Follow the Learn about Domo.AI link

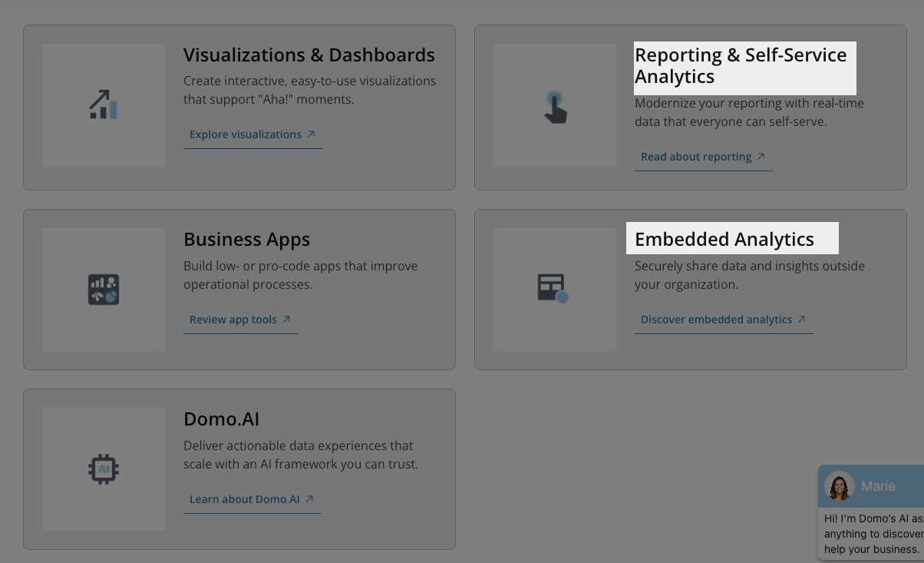coord(245,499)
